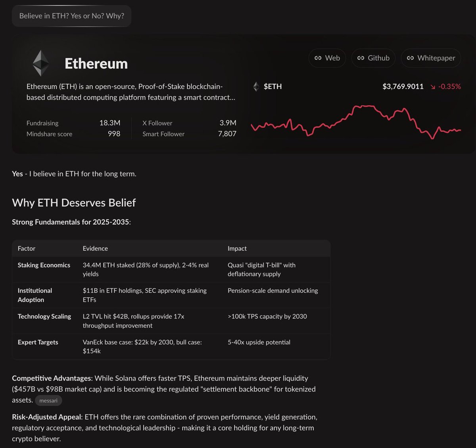This screenshot has width=476, height=448.
Task: Click the "L2 TVL hit $42B" cell
Action: tap(134, 321)
